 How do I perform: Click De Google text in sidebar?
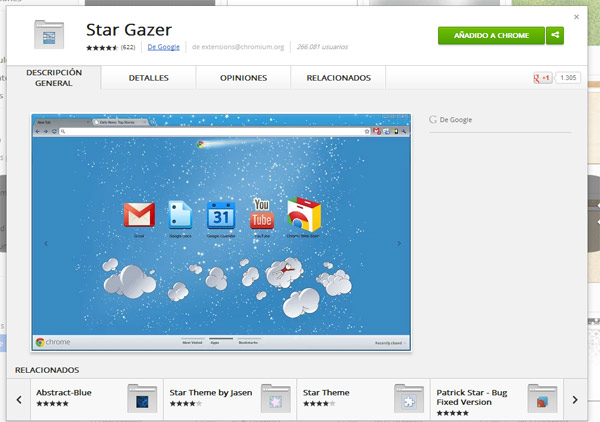tap(456, 120)
